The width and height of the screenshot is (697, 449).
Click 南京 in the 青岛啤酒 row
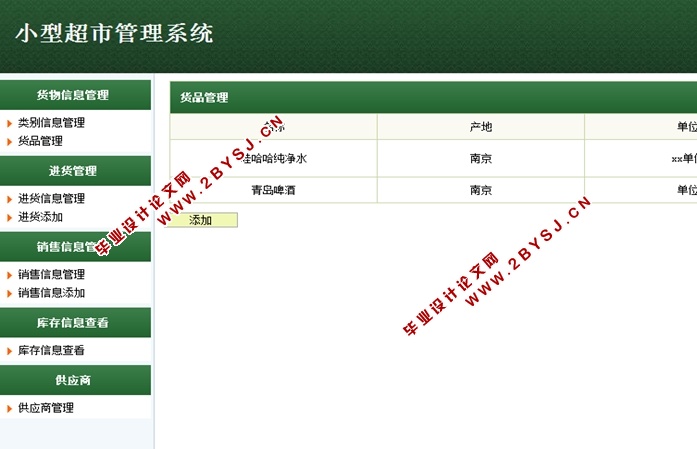pyautogui.click(x=481, y=190)
